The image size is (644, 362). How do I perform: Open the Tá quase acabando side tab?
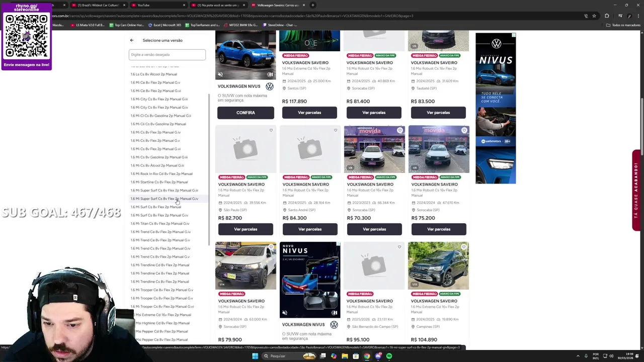click(x=636, y=190)
